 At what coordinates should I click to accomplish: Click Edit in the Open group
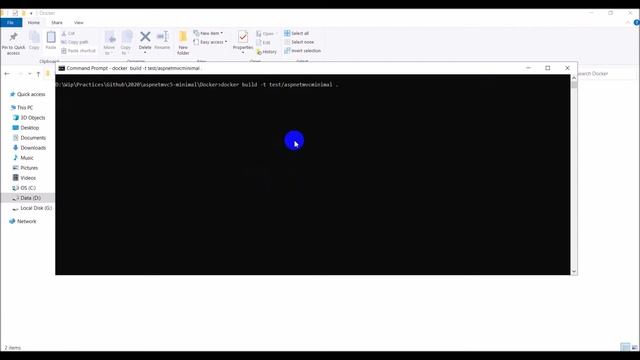(x=264, y=42)
